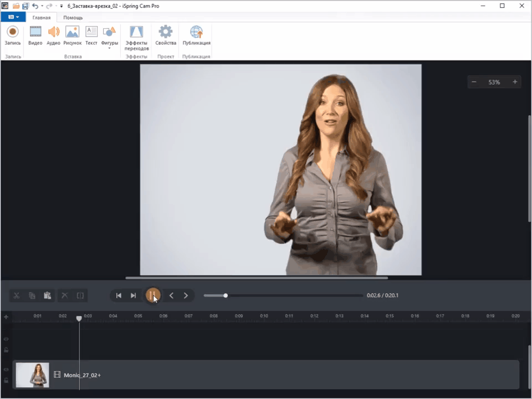The height and width of the screenshot is (399, 532).
Task: Lock the Monic_27_02+ track
Action: click(6, 380)
